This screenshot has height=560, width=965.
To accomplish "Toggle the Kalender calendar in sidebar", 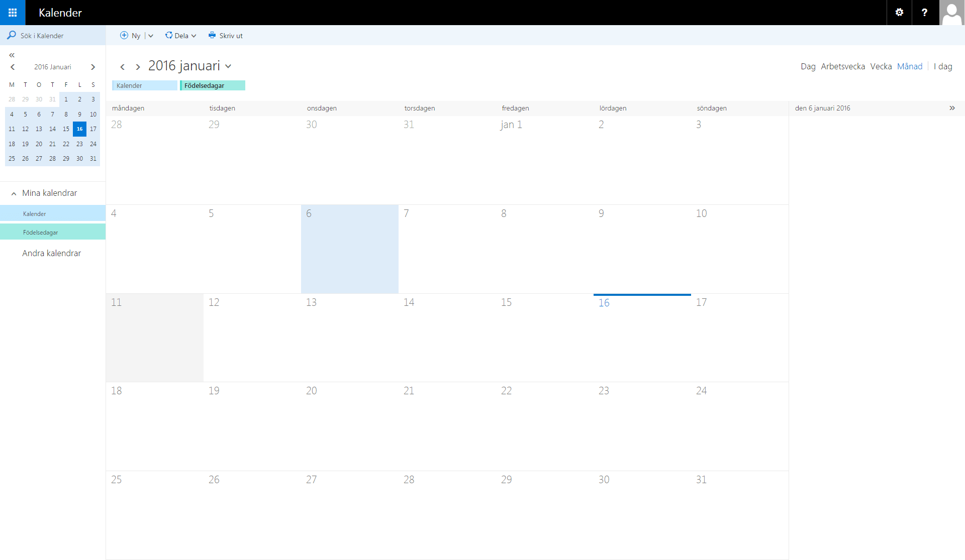I will coord(53,213).
